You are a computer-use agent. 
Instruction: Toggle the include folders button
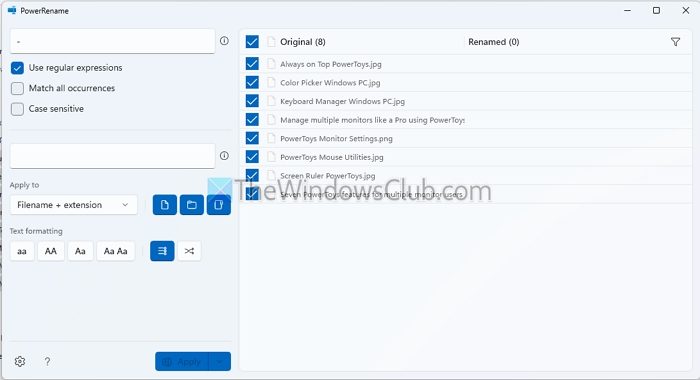(x=192, y=205)
